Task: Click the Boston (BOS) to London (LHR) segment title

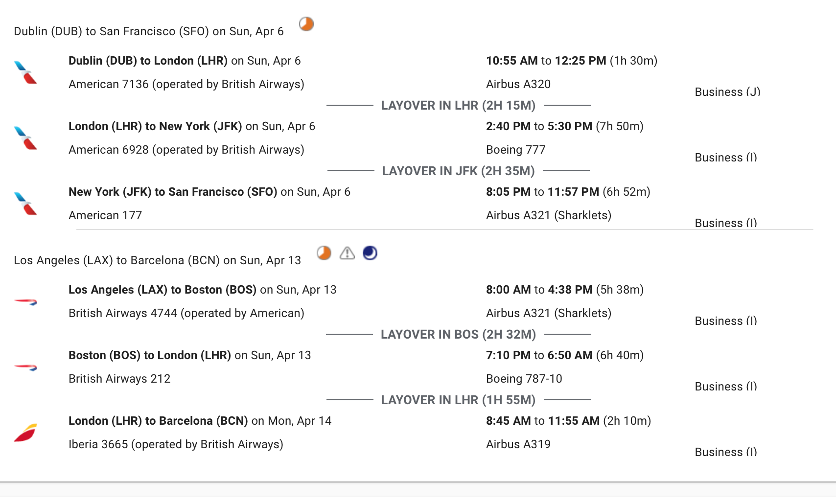Action: (150, 355)
